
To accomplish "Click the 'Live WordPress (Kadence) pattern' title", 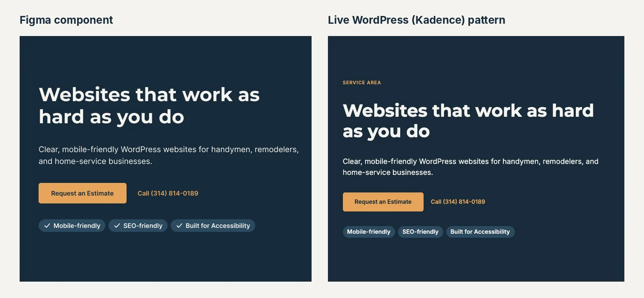I will [x=417, y=20].
